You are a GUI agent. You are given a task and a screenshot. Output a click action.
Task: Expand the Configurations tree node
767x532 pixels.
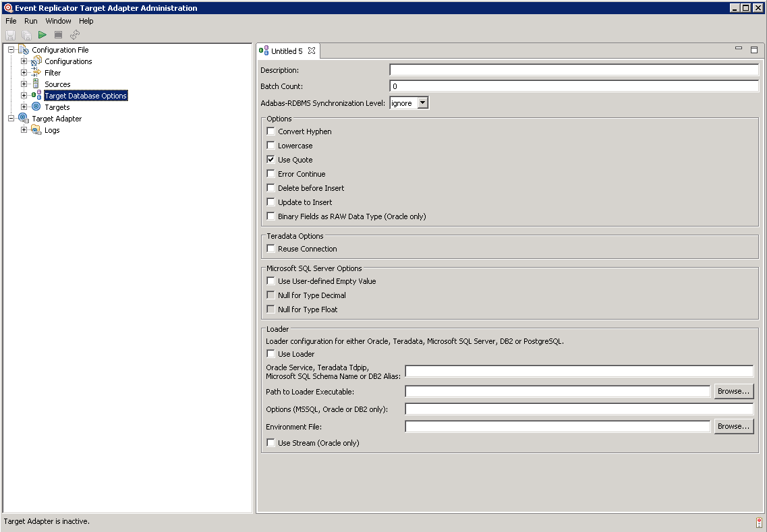[x=24, y=61]
